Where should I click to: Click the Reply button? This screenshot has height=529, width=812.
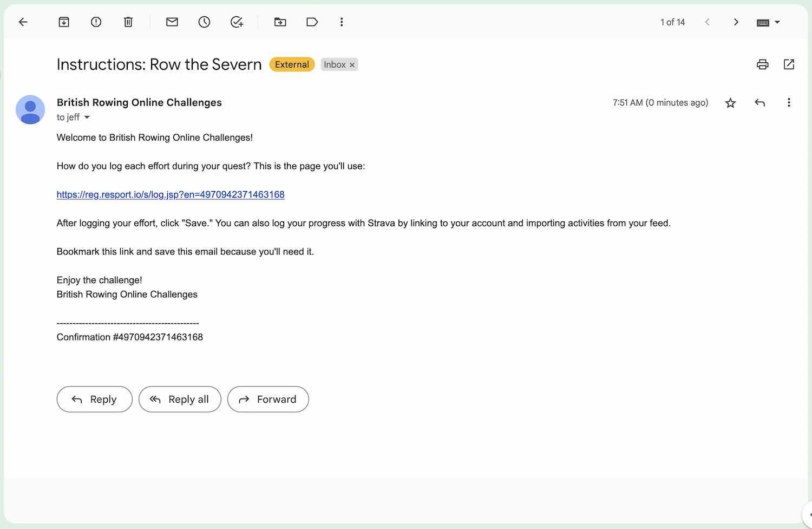pos(94,399)
